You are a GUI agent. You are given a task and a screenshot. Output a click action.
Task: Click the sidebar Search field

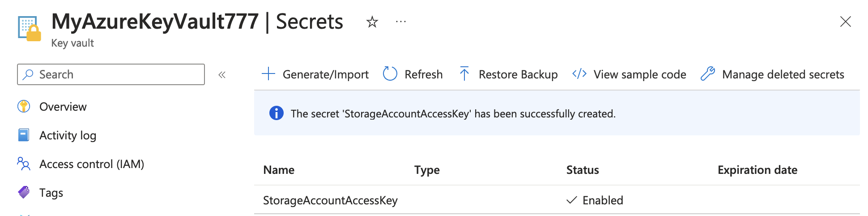coord(116,74)
